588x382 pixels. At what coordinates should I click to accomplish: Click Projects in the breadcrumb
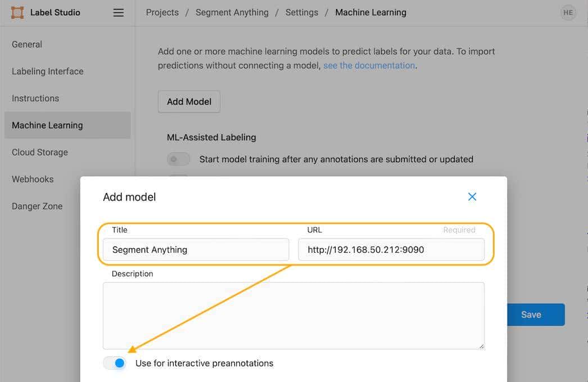(162, 12)
